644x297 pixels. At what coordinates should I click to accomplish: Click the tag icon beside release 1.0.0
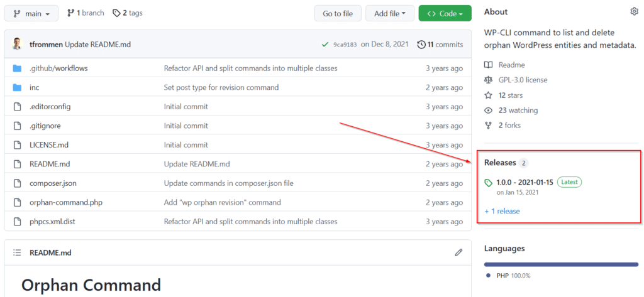(488, 183)
